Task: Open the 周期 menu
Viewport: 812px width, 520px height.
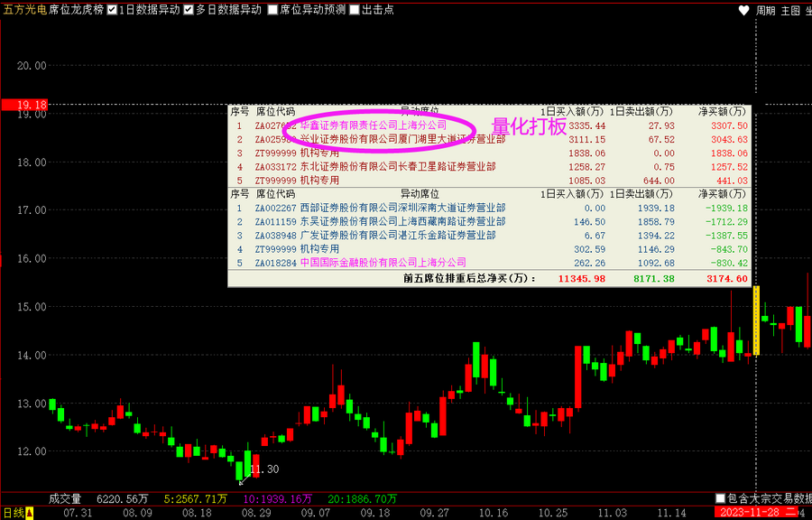Action: point(765,10)
